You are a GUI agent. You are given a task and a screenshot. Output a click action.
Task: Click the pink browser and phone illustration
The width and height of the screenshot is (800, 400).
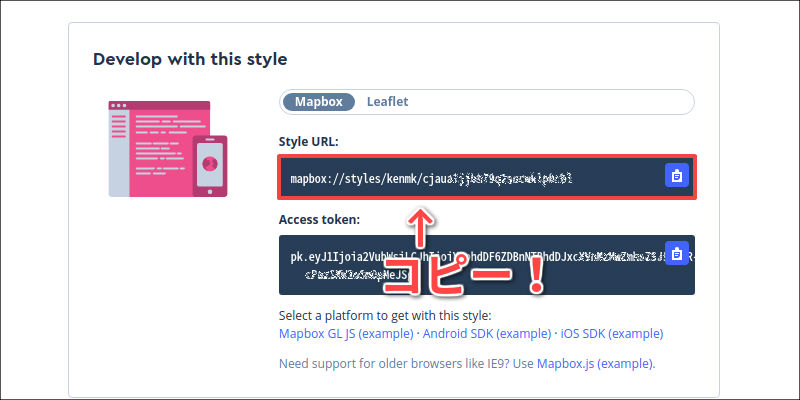point(167,148)
